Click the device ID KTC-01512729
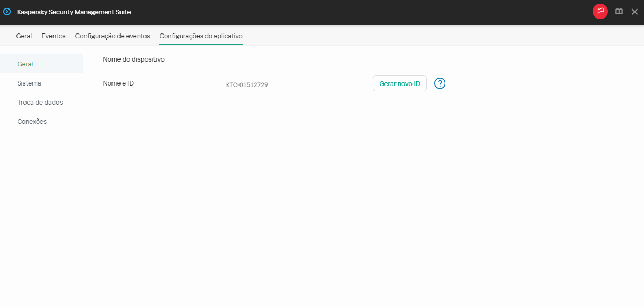Image resolution: width=644 pixels, height=307 pixels. 247,84
